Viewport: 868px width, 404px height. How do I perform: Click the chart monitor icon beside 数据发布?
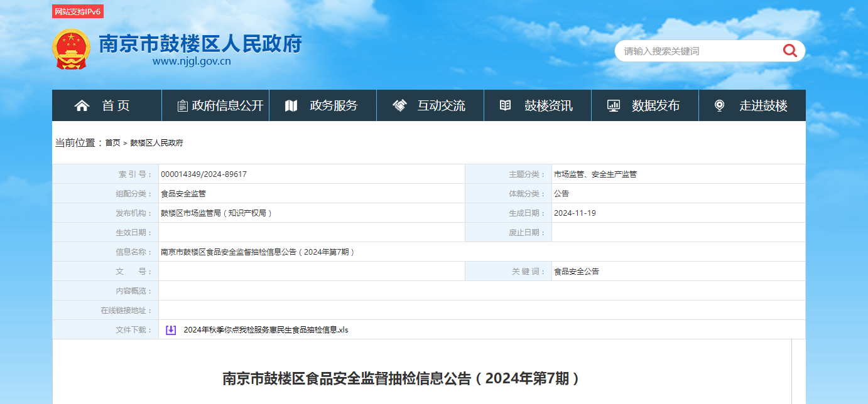pyautogui.click(x=614, y=106)
